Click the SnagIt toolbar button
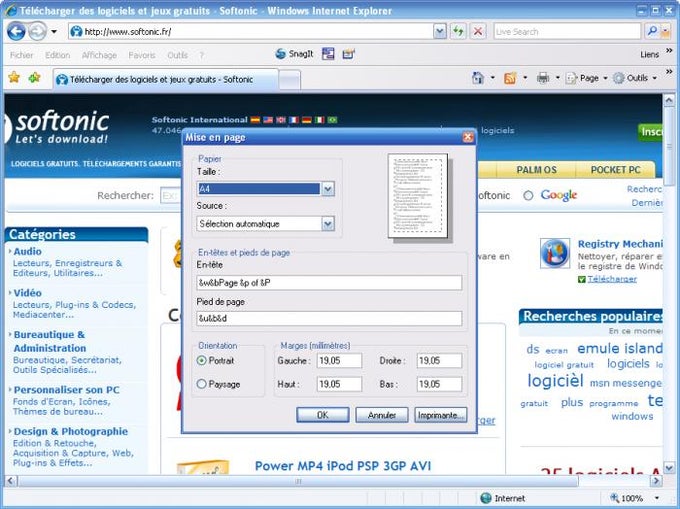The width and height of the screenshot is (680, 509). click(x=294, y=54)
